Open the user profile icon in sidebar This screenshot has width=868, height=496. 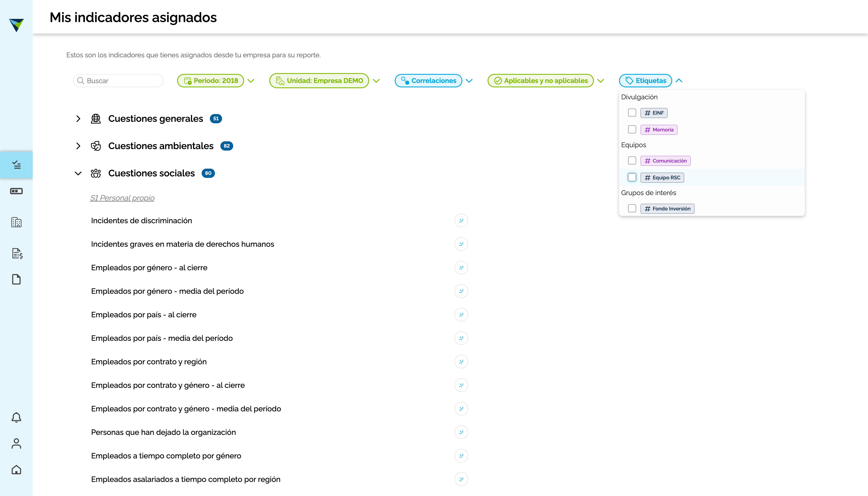click(16, 444)
